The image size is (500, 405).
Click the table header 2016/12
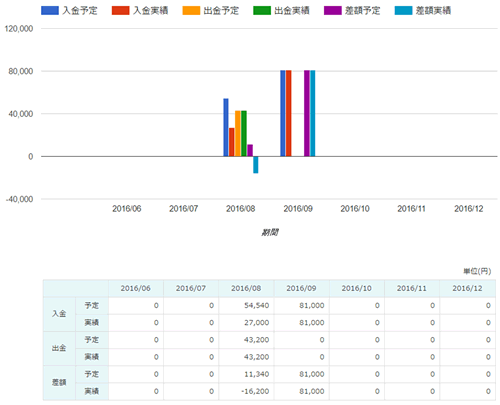coord(467,288)
